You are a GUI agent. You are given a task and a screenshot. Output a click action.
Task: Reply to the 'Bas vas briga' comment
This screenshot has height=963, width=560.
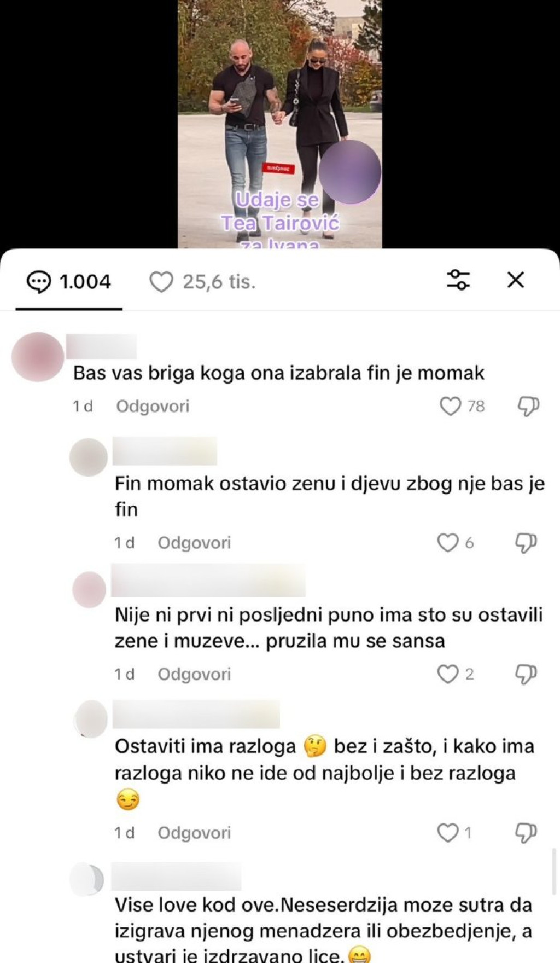[x=153, y=406]
